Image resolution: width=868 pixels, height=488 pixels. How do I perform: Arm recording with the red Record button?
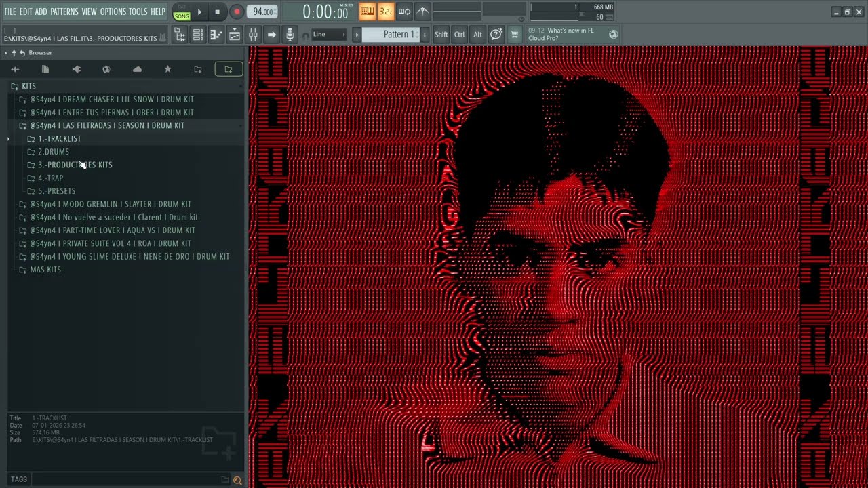(236, 12)
